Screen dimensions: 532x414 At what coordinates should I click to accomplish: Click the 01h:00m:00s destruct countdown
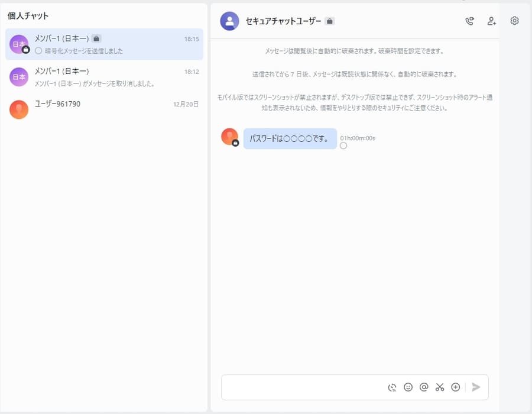[x=358, y=138]
